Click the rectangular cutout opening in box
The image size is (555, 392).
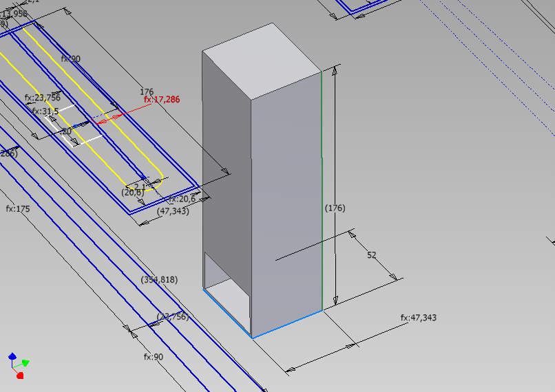(227, 292)
